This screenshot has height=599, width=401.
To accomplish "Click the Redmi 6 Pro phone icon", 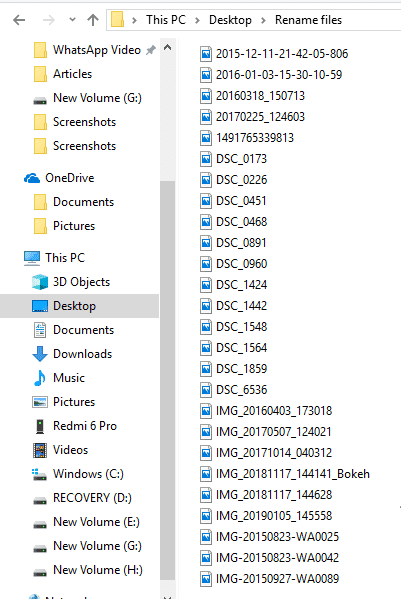I will [x=40, y=426].
